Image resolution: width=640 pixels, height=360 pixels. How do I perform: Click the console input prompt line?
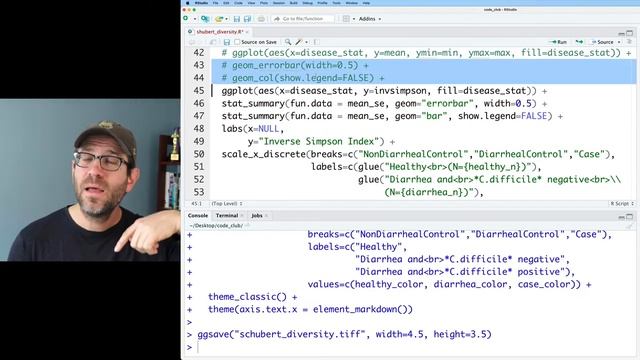(x=412, y=347)
